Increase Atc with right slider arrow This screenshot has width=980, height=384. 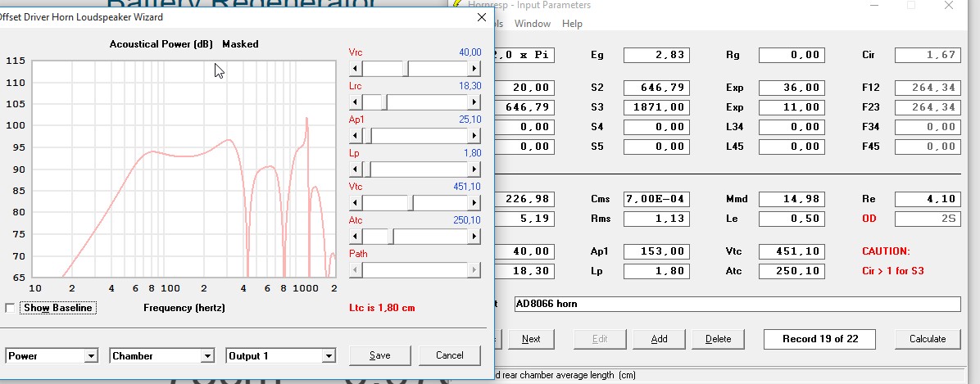(474, 237)
